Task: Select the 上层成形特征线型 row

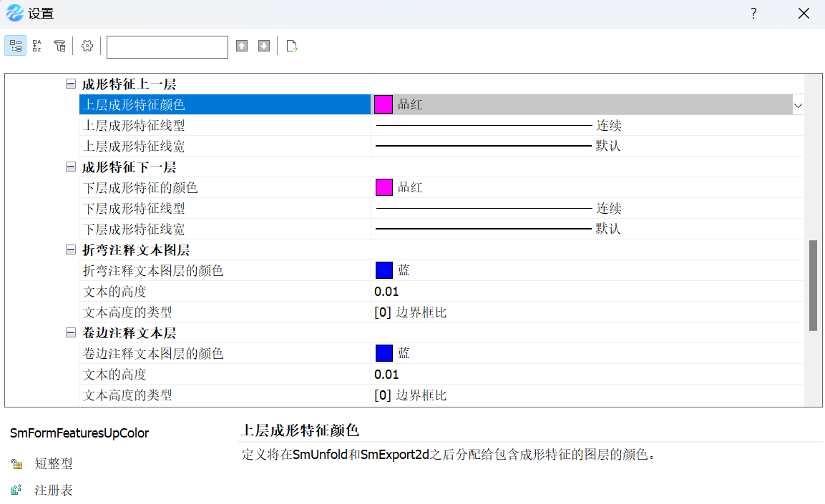Action: (441, 126)
